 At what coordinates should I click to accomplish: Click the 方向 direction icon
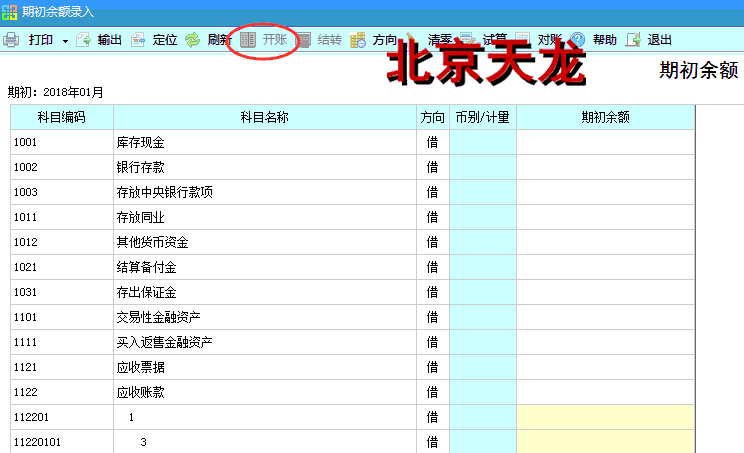(x=358, y=40)
